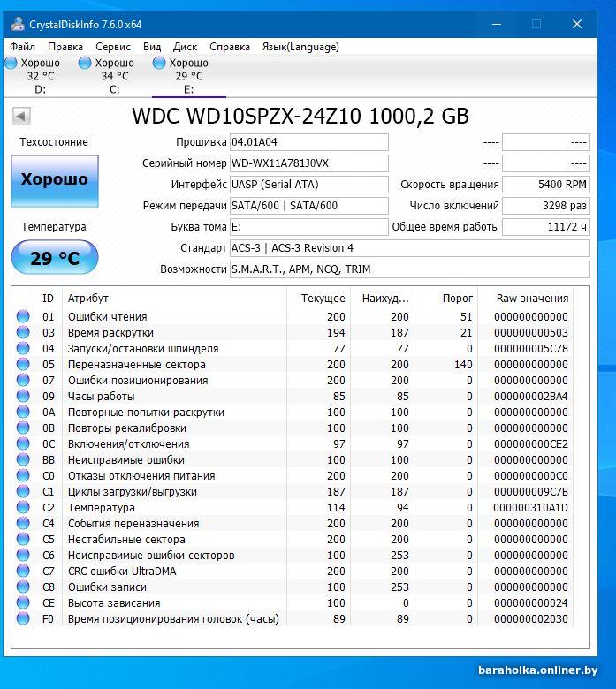Click status circle for C8 Ошибки записи

tap(23, 587)
